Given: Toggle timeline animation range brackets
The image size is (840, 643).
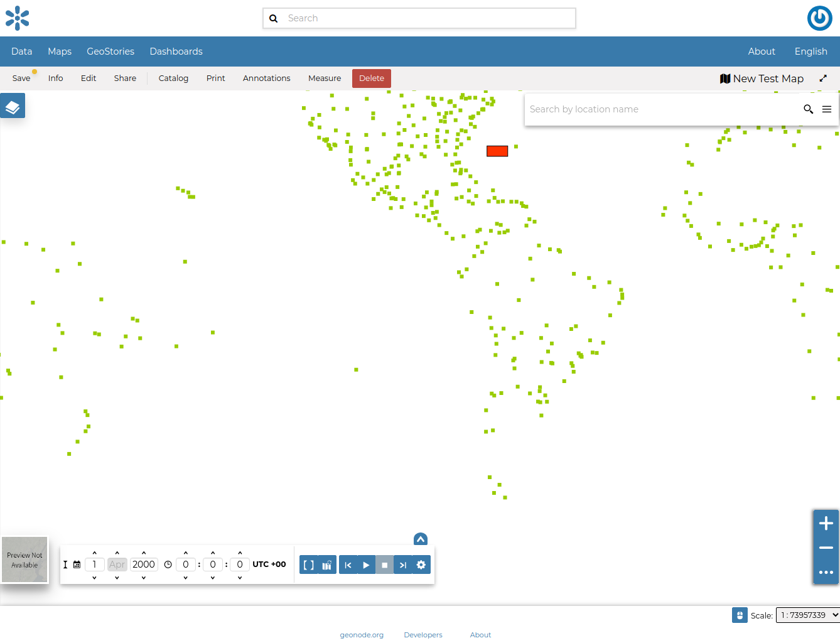Looking at the screenshot, I should 308,565.
